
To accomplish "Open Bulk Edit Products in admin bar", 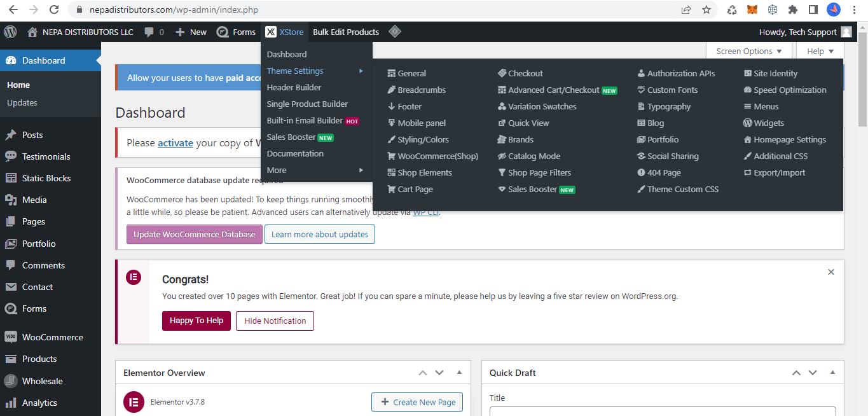I will pyautogui.click(x=346, y=32).
